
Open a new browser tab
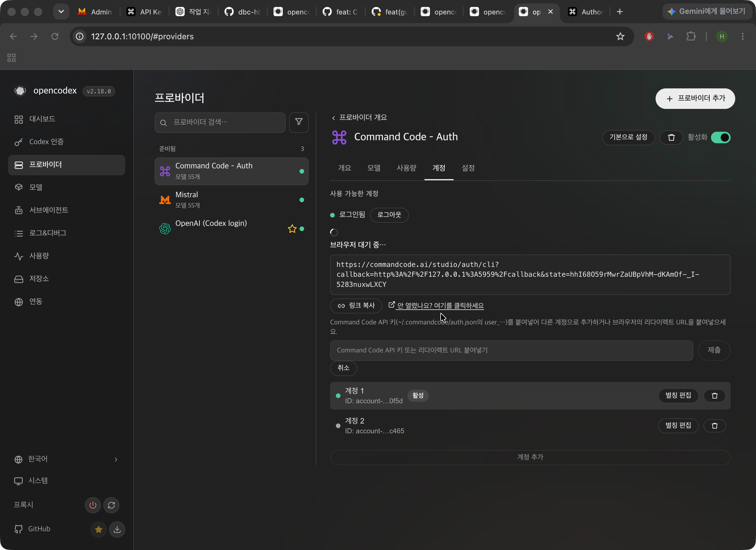point(620,12)
